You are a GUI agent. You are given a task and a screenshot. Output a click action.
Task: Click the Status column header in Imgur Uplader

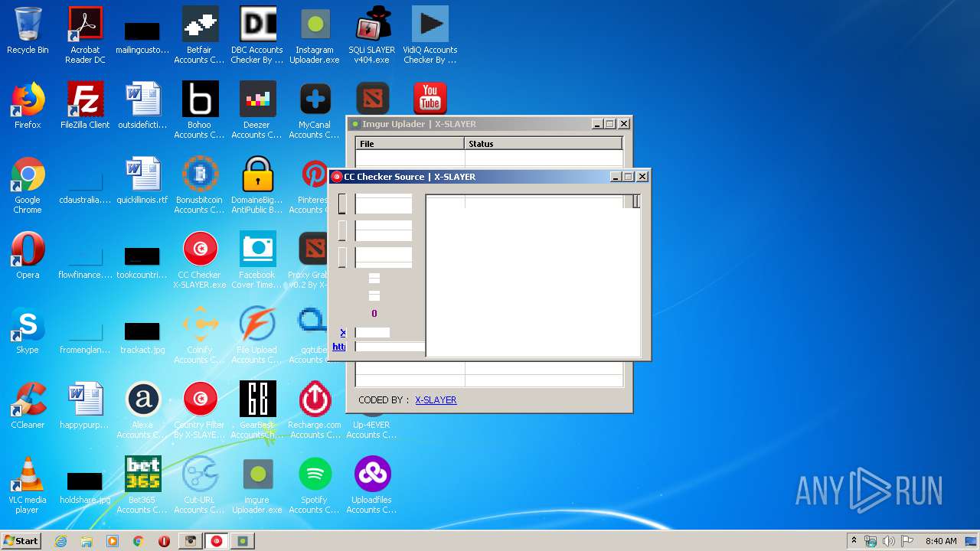click(543, 143)
